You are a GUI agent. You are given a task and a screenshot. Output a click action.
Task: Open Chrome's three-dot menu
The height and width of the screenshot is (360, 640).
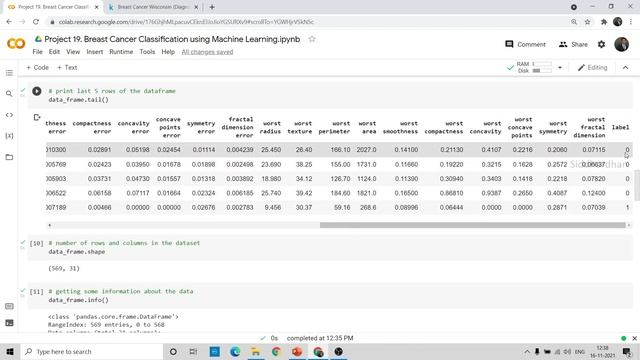pyautogui.click(x=631, y=22)
